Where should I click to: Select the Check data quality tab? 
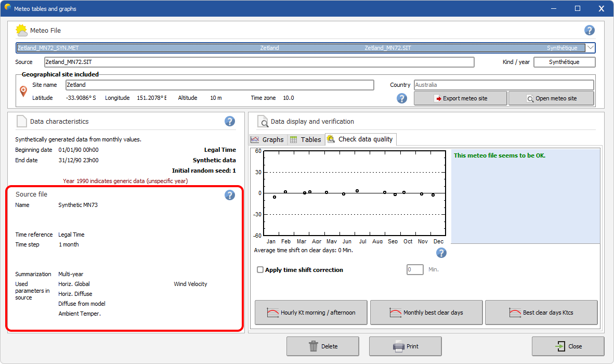(x=361, y=139)
